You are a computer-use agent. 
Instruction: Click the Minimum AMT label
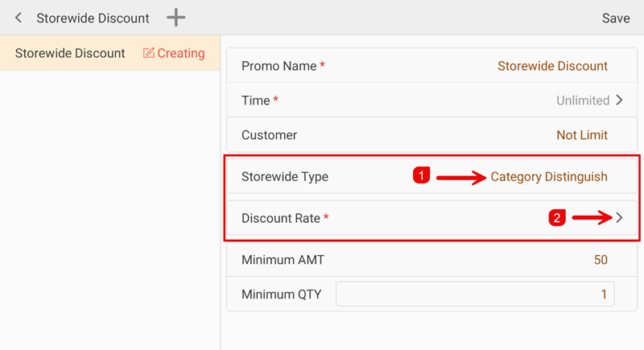[283, 260]
